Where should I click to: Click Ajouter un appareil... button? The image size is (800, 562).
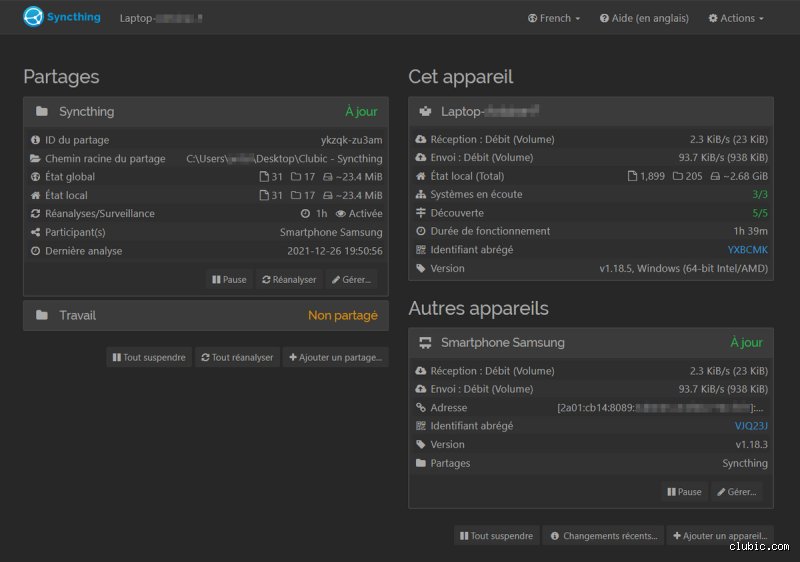720,536
